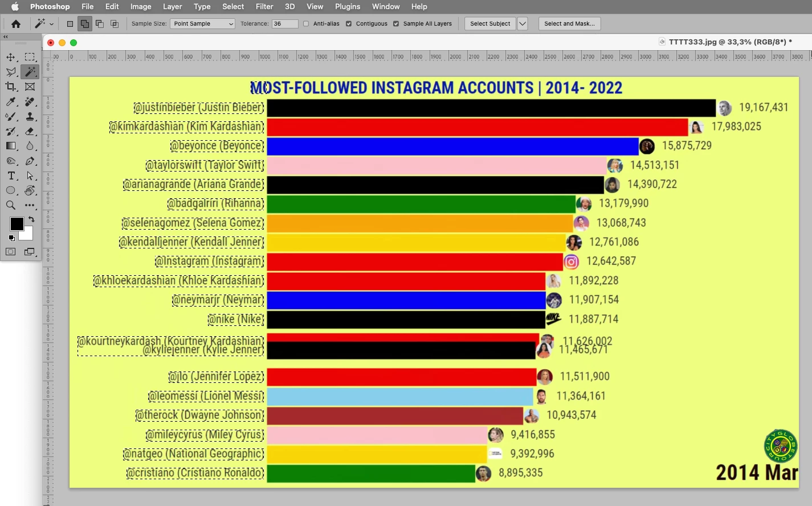Uncheck Sample All Layers checkbox
The height and width of the screenshot is (506, 812).
pyautogui.click(x=396, y=24)
